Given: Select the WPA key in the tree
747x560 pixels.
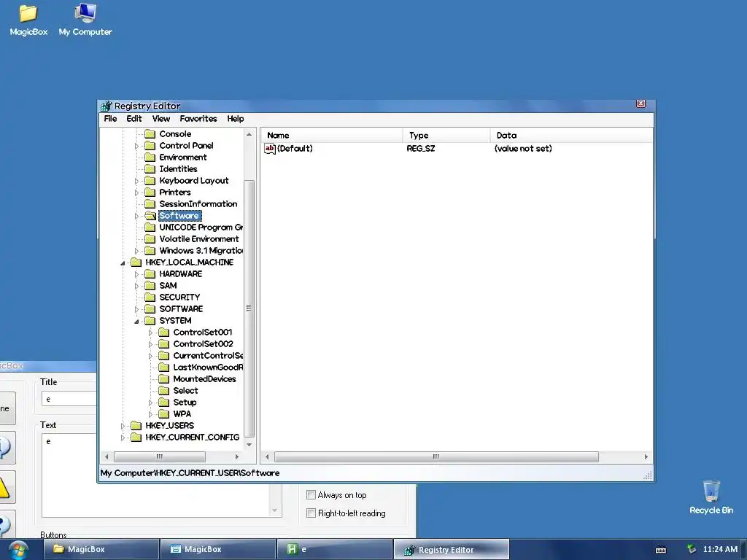Looking at the screenshot, I should 182,414.
